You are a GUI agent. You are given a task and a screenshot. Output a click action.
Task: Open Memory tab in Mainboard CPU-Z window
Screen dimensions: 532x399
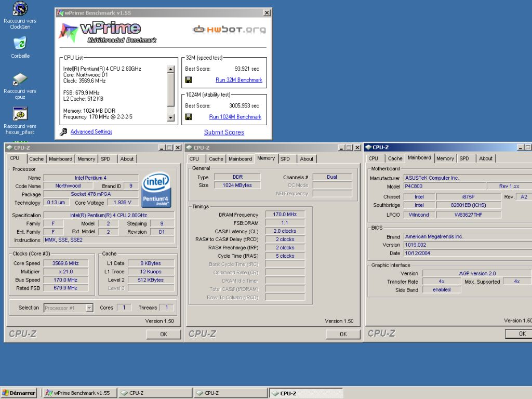coord(445,158)
